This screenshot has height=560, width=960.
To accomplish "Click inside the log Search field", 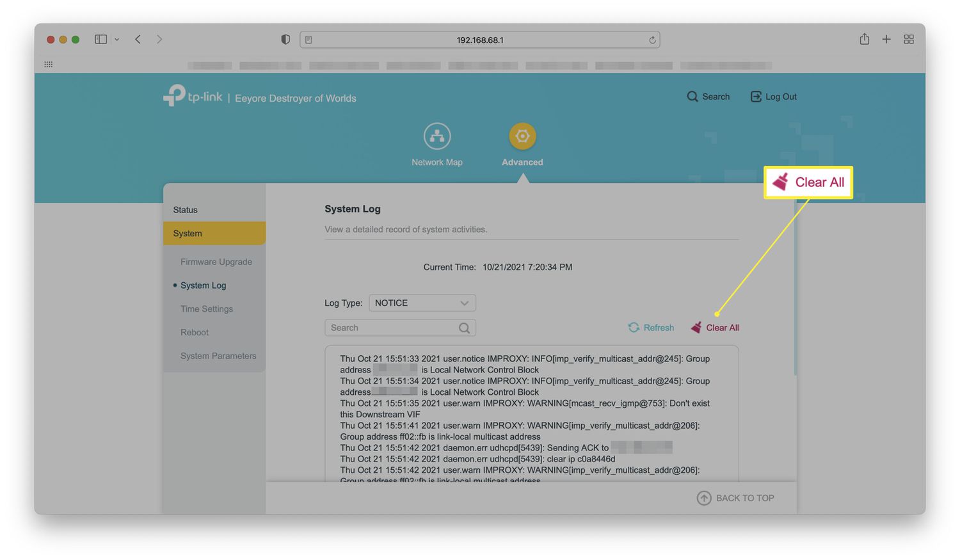I will pyautogui.click(x=390, y=328).
